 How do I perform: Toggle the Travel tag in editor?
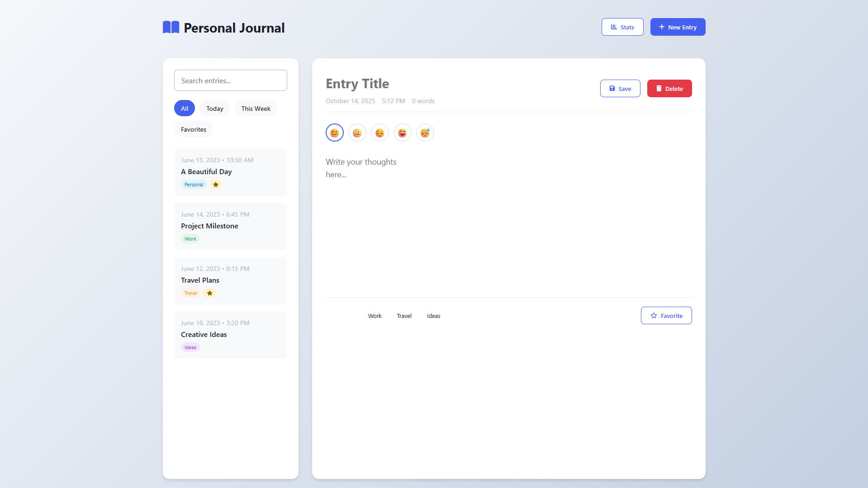tap(404, 316)
